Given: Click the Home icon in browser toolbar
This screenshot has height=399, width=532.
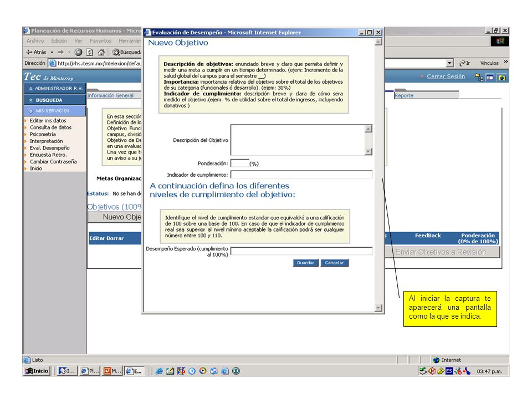Looking at the screenshot, I should coord(101,52).
